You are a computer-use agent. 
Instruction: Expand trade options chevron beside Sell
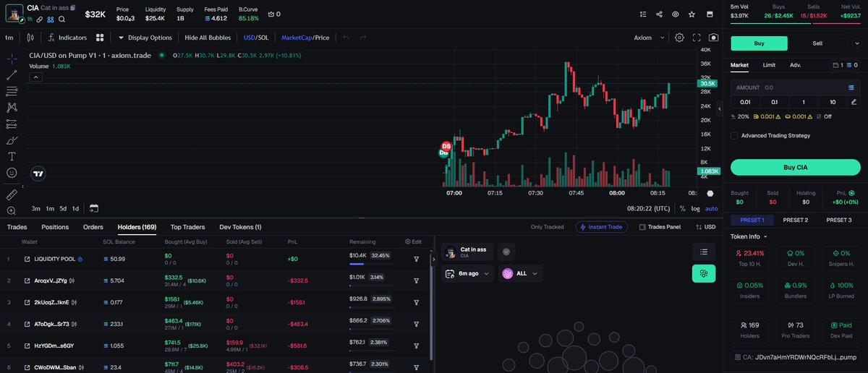(858, 43)
